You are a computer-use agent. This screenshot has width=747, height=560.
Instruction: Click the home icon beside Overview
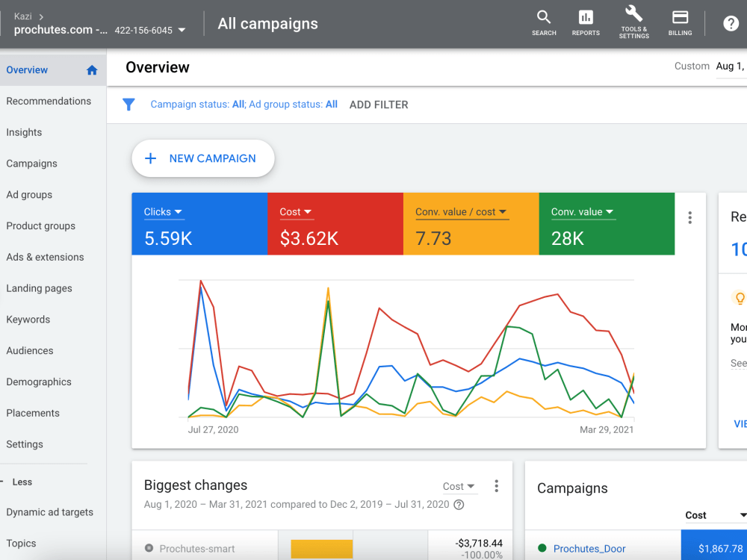pos(92,70)
